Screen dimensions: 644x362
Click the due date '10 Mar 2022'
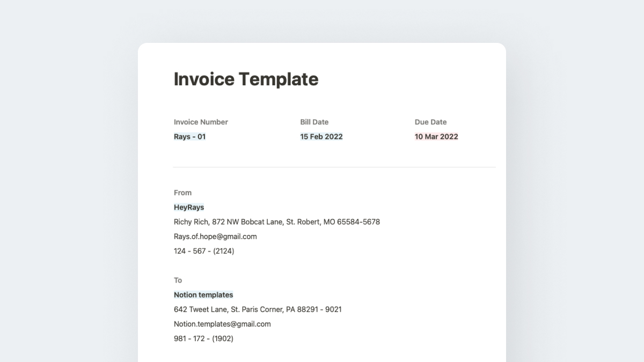point(436,137)
